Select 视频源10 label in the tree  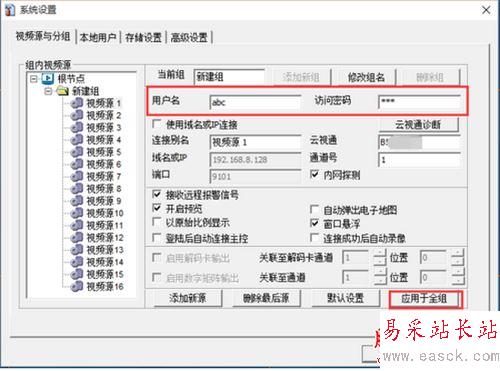point(105,213)
